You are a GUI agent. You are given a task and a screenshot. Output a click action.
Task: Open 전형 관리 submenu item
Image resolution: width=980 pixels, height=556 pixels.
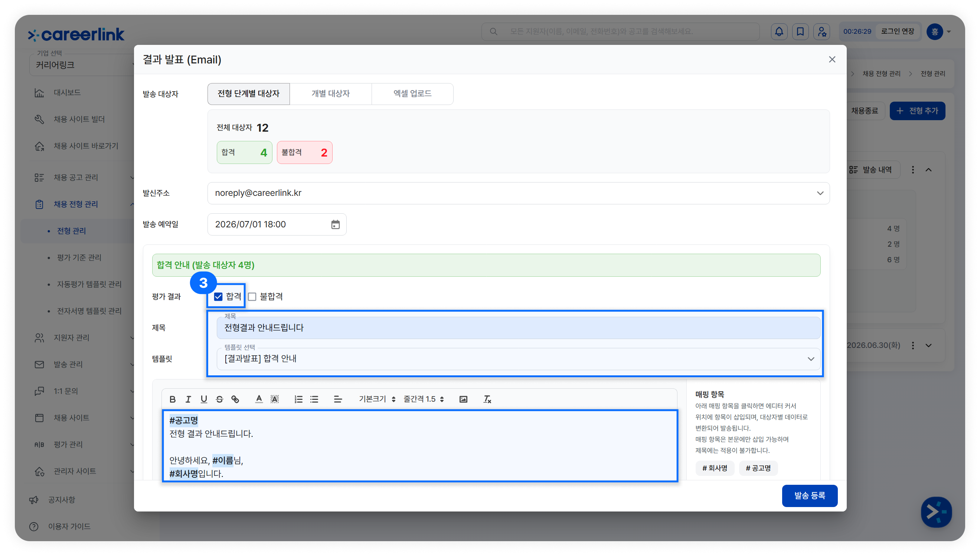pyautogui.click(x=71, y=231)
